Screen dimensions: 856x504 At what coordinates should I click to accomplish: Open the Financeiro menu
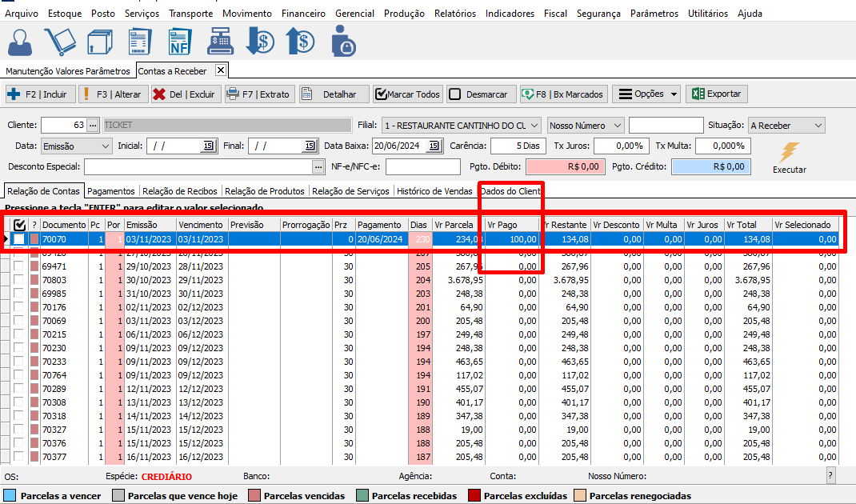point(302,14)
